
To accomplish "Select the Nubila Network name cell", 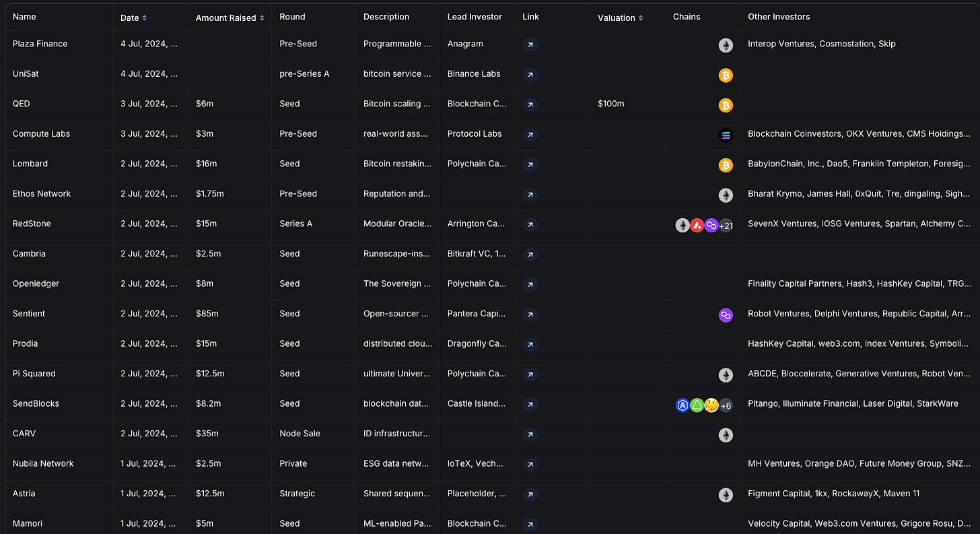I will (x=43, y=463).
